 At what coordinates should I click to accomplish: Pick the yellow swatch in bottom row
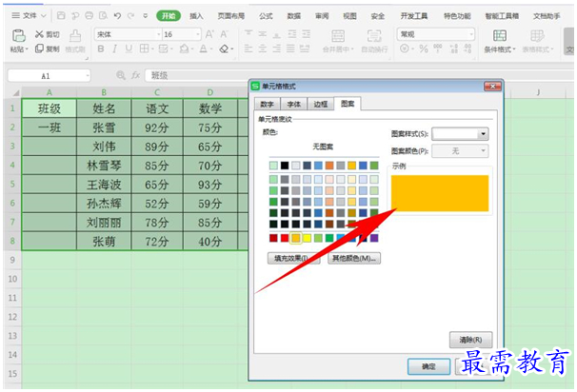click(x=307, y=238)
